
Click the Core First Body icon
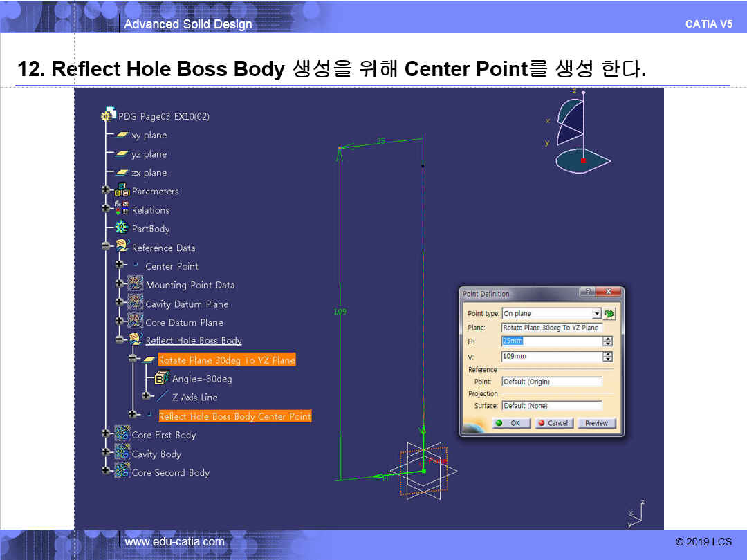tap(122, 434)
